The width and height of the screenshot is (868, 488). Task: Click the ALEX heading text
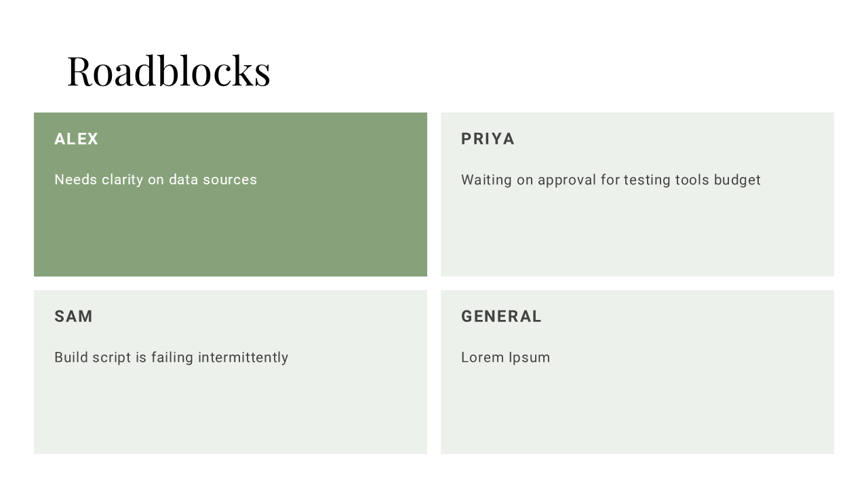pos(77,139)
